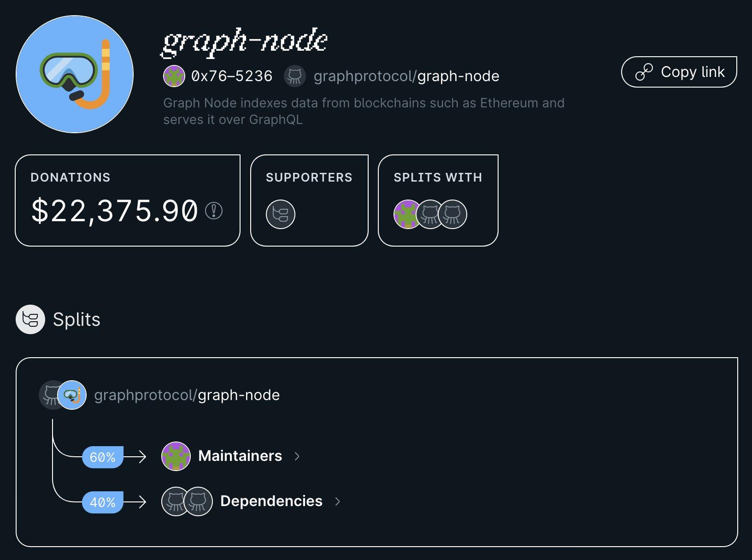Click the avatar icon inside the 0x76–5236 chip
Image resolution: width=752 pixels, height=560 pixels.
(174, 76)
